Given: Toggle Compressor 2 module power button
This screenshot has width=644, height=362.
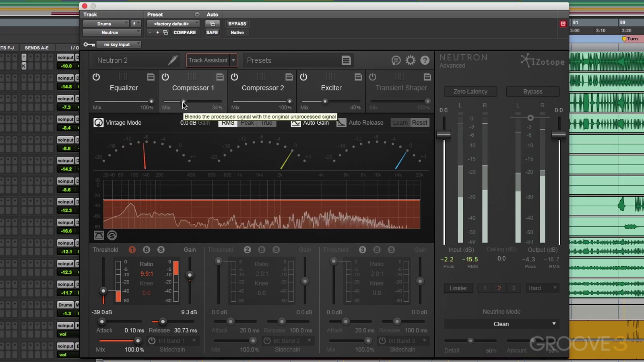Looking at the screenshot, I should (235, 77).
